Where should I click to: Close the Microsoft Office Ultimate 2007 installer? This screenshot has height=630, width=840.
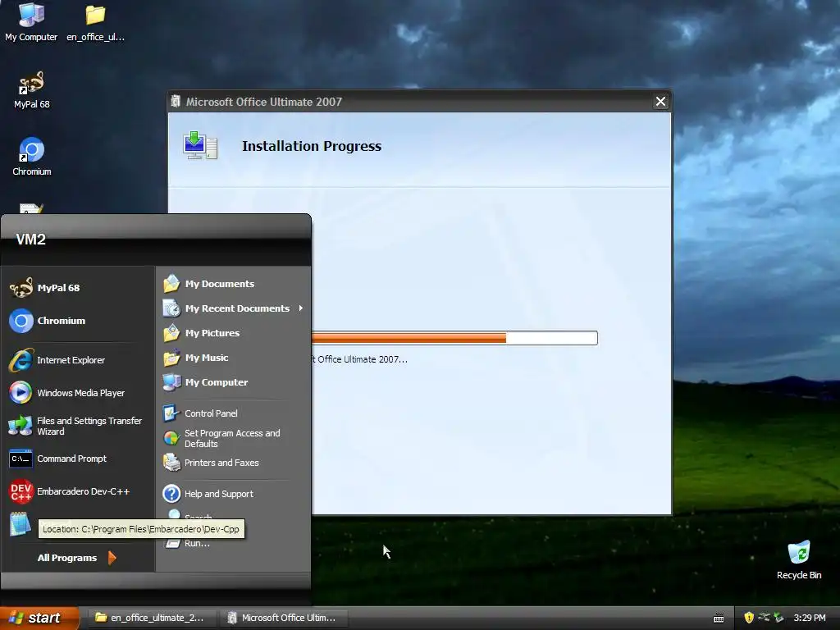click(x=660, y=101)
